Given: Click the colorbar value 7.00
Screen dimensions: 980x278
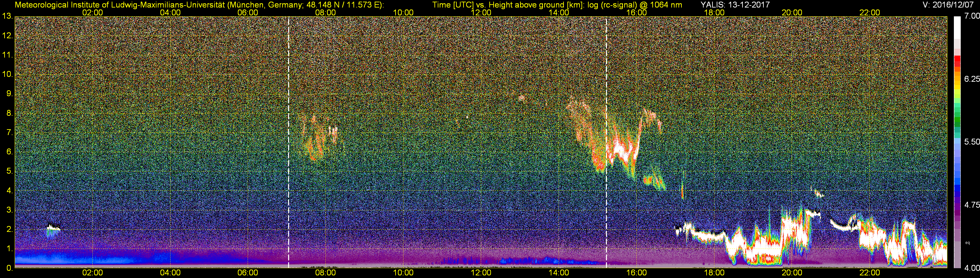Looking at the screenshot, I should tap(972, 16).
